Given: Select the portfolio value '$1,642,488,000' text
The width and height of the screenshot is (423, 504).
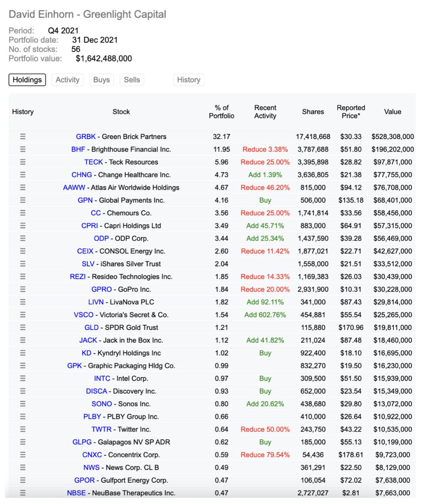Looking at the screenshot, I should [104, 58].
